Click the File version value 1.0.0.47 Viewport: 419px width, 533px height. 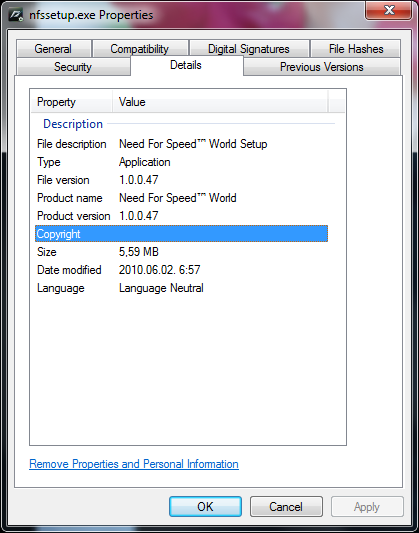tap(139, 180)
